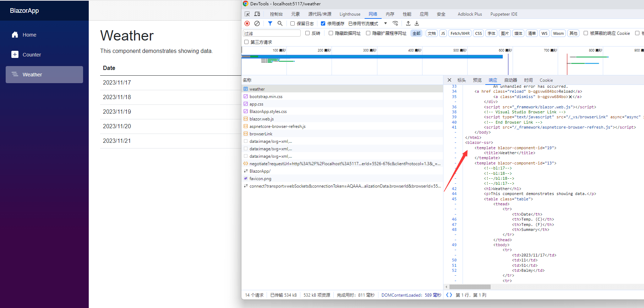Export HAR file with download arrow
This screenshot has width=644, height=308.
coord(417,23)
